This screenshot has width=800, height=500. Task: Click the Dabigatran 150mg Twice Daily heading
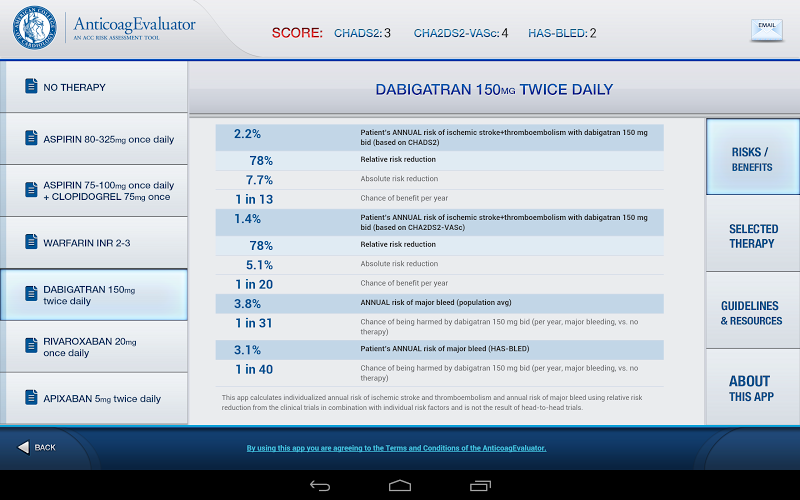point(494,90)
